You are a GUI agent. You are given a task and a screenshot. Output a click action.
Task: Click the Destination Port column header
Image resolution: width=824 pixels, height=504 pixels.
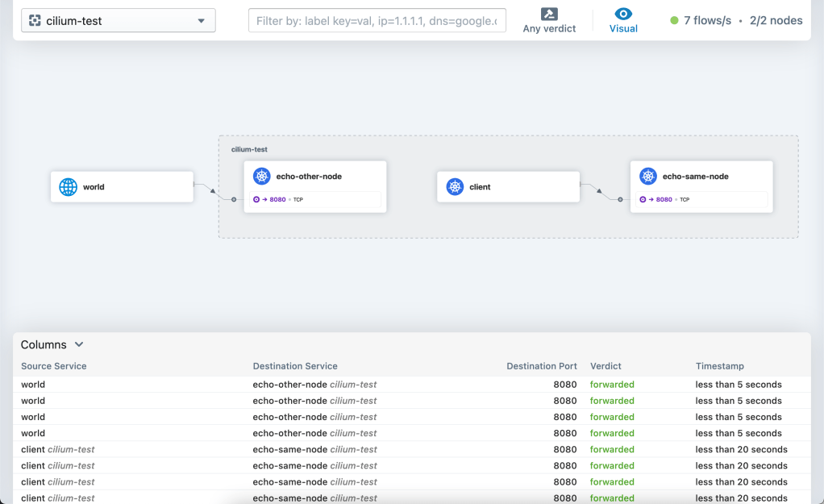tap(541, 366)
